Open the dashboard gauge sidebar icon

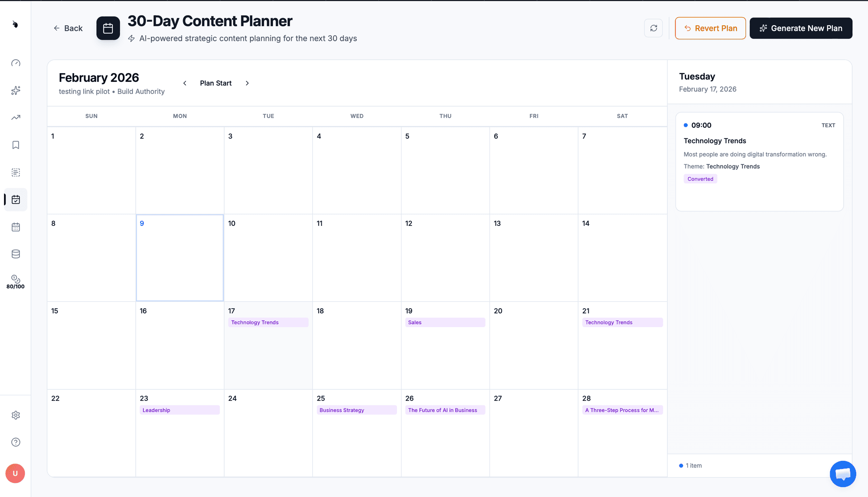[x=16, y=63]
